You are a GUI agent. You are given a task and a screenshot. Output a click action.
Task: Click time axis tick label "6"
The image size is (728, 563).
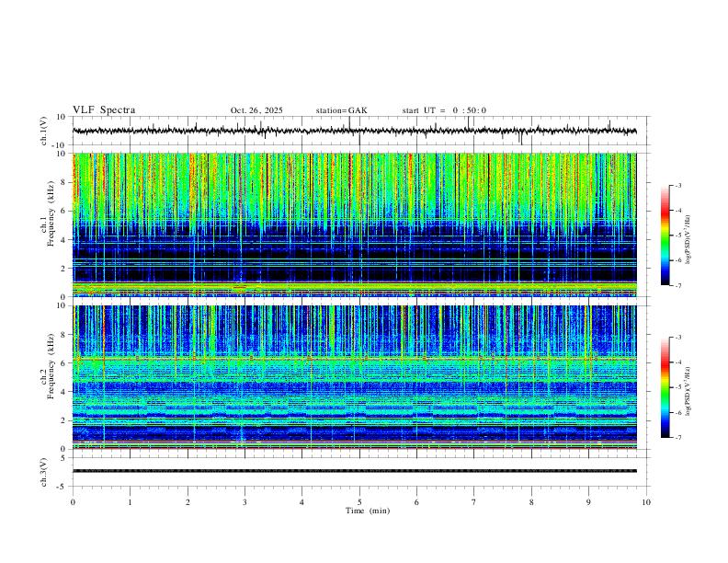point(416,502)
